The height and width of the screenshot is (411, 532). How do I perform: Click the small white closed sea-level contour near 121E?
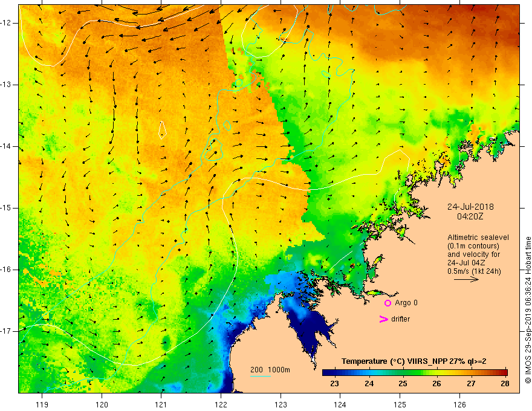coord(163,130)
